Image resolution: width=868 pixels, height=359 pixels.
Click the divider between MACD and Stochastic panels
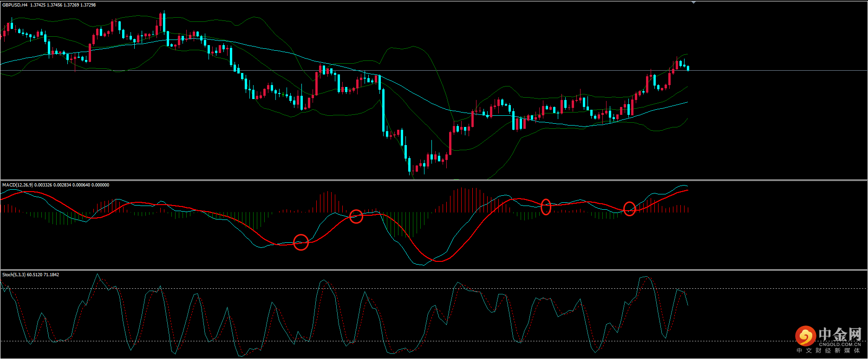[x=434, y=270]
